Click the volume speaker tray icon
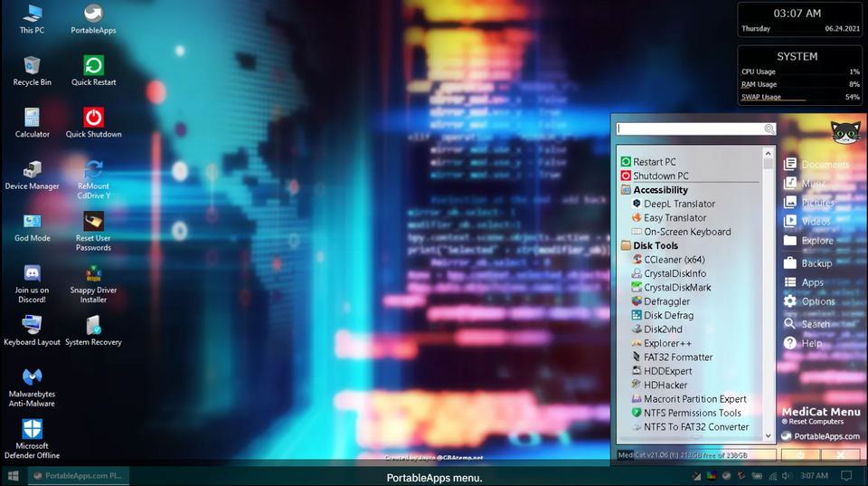 [788, 476]
